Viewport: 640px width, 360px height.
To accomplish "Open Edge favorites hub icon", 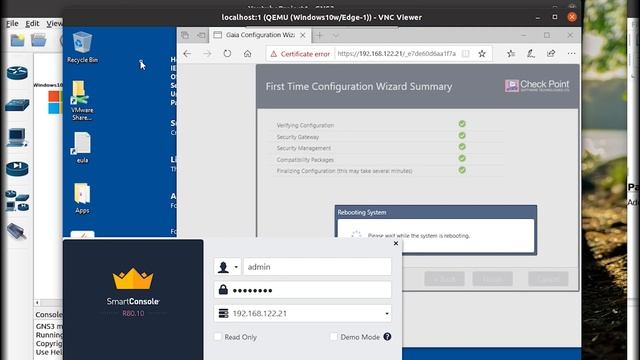I will coord(511,53).
